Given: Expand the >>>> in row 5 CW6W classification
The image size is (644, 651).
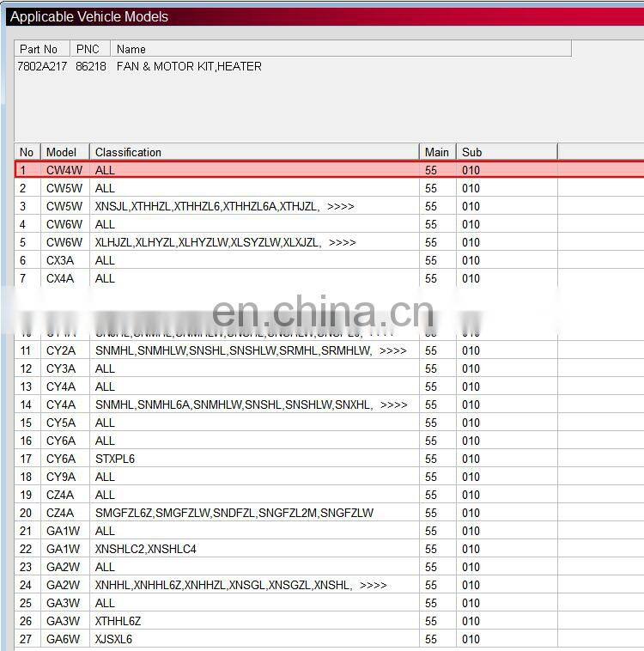Looking at the screenshot, I should coord(342,242).
